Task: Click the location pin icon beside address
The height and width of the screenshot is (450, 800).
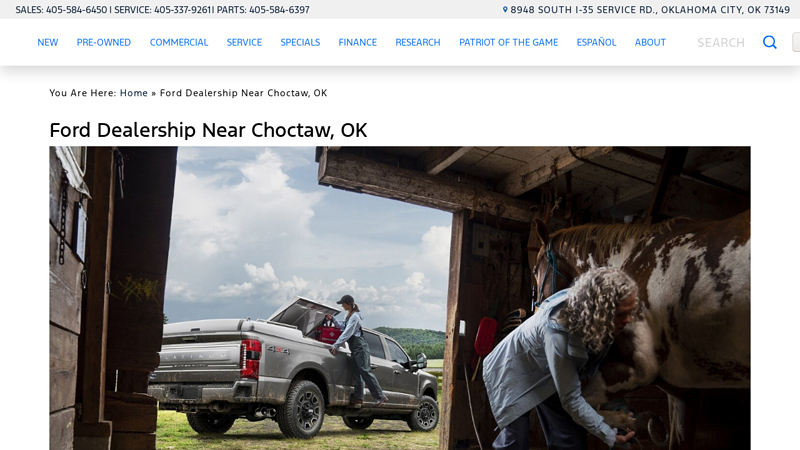Action: (x=505, y=10)
